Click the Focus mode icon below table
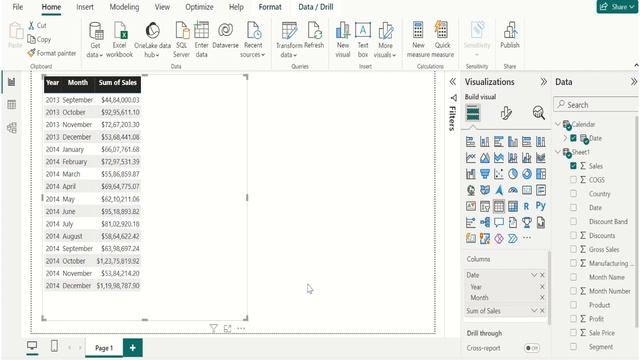 tap(227, 328)
